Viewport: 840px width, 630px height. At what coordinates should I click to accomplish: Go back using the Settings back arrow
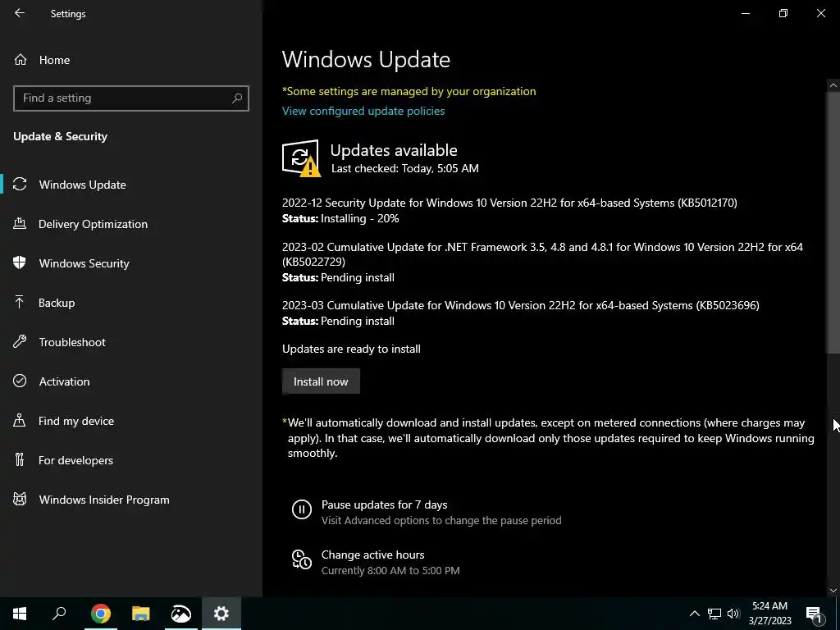pyautogui.click(x=20, y=13)
